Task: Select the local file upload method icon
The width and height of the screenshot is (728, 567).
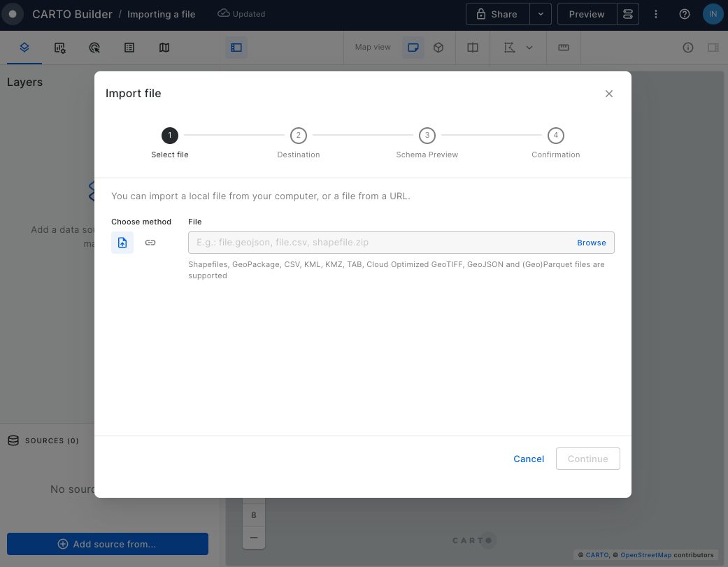Action: point(122,243)
